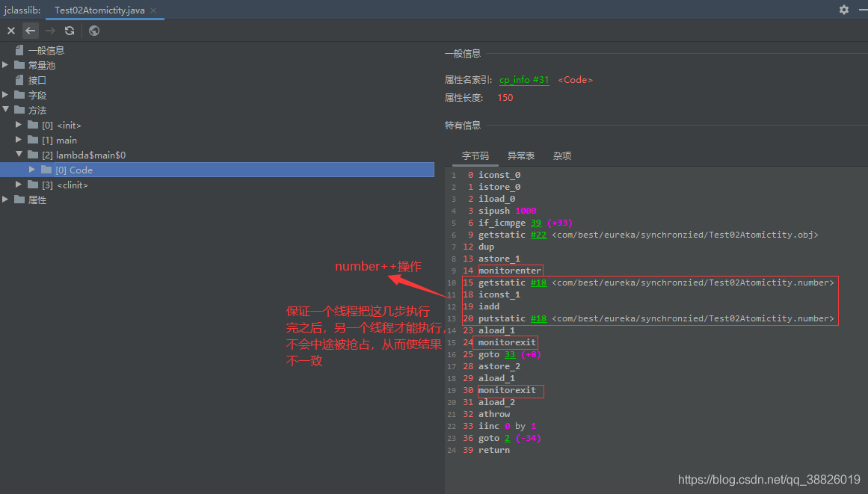The height and width of the screenshot is (494, 868).
Task: Follow the goto 2 jump link
Action: (x=507, y=438)
